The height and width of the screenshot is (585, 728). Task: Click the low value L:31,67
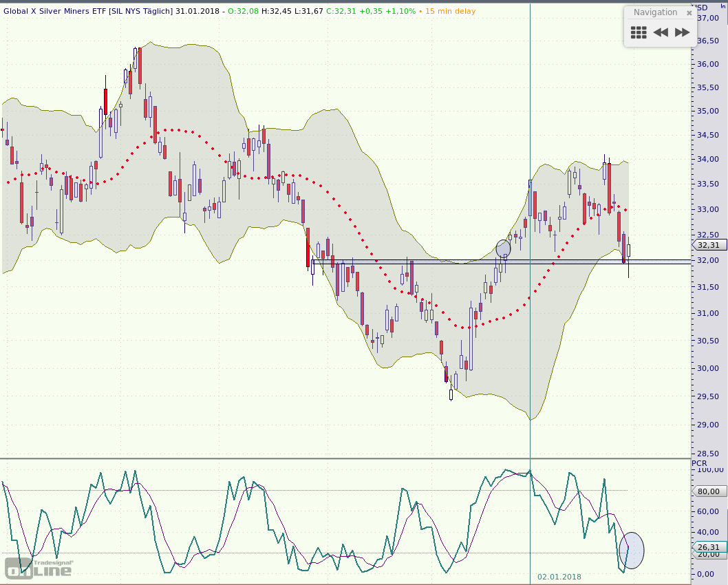[x=308, y=11]
